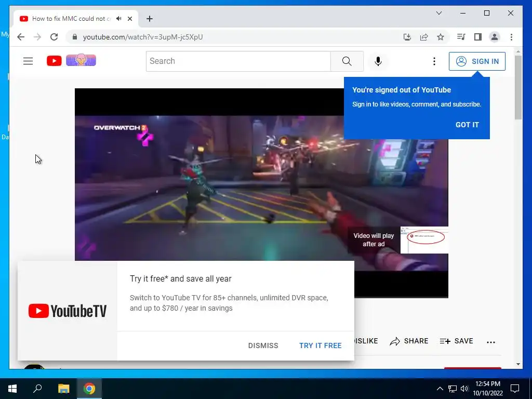Open the volume tray icon
Viewport: 532px width, 399px height.
464,389
